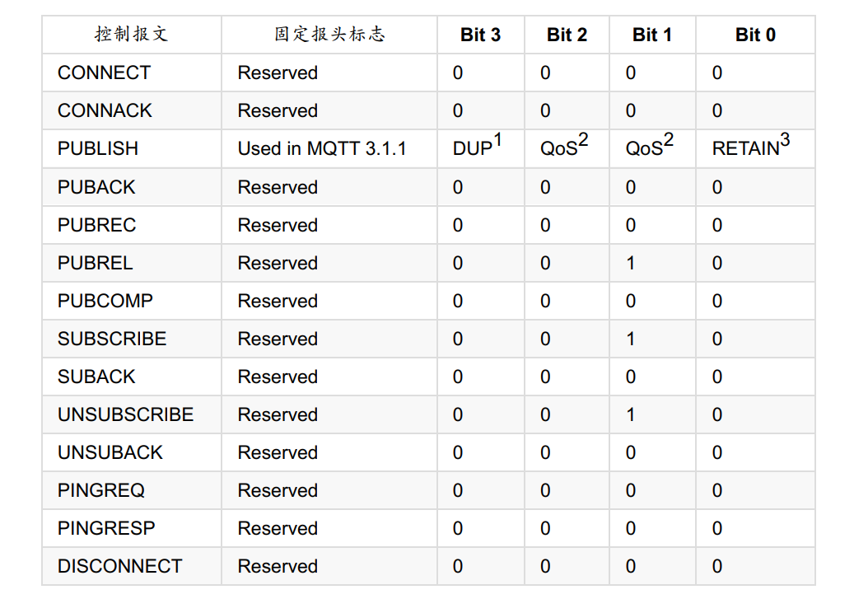This screenshot has height=599, width=868.
Task: Click the RETAIN flag cell
Action: 750,145
